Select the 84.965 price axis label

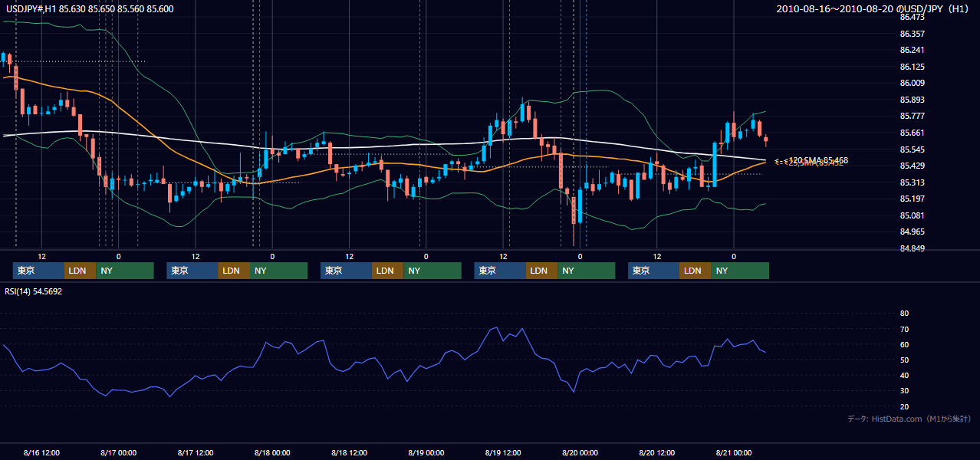[x=913, y=232]
